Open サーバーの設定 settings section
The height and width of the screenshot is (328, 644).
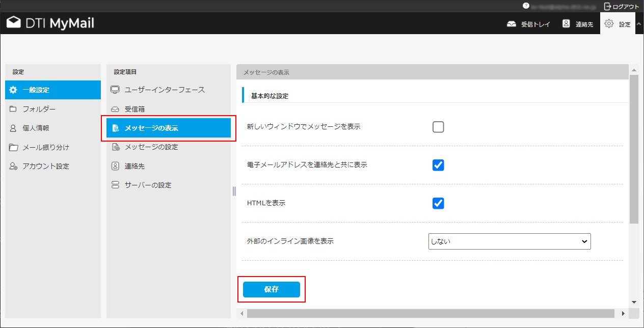coord(169,185)
